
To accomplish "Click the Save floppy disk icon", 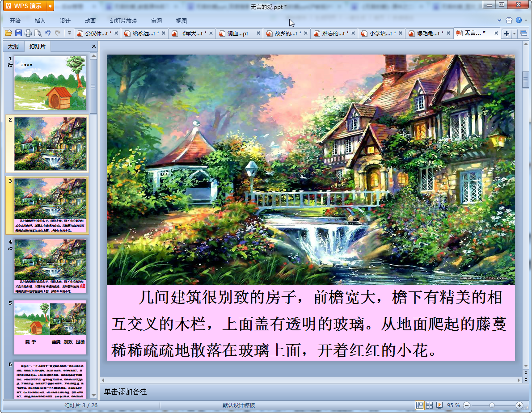I will click(x=18, y=33).
